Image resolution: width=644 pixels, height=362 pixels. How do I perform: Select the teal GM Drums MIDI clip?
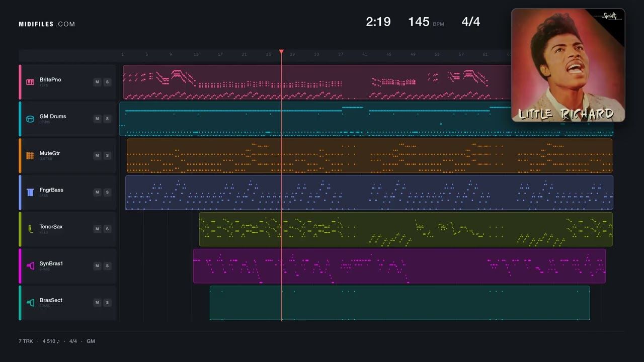[x=366, y=119]
